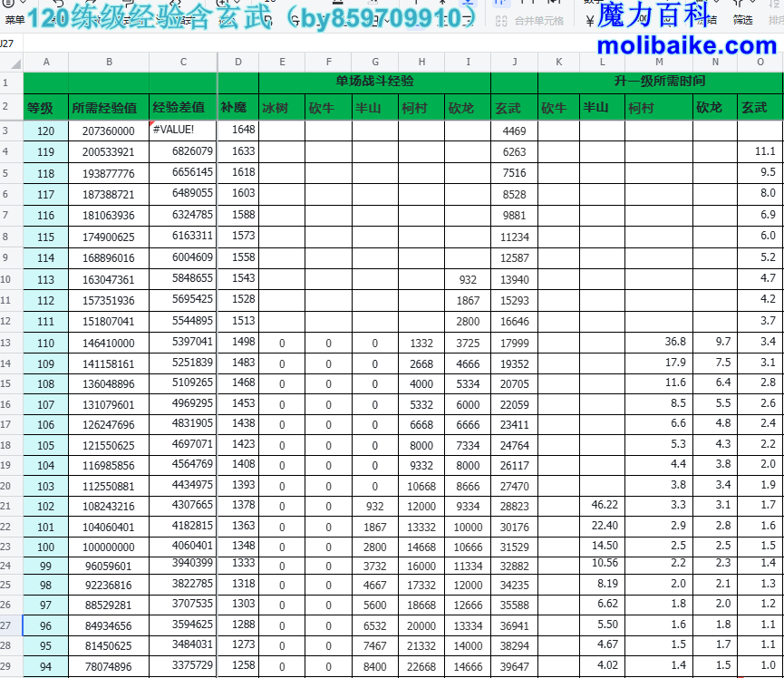
Task: Click the cell containing 3375729
Action: [x=183, y=665]
